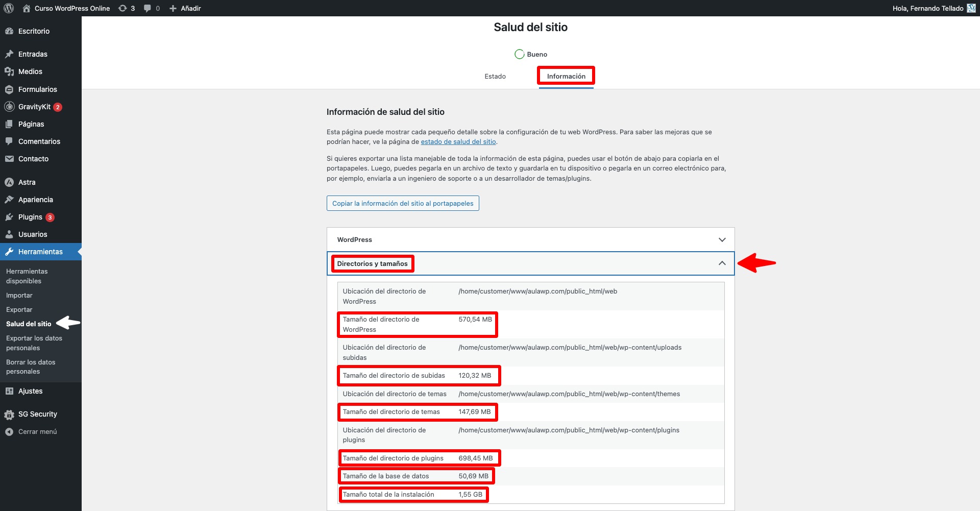Viewport: 980px width, 511px height.
Task: Click the Curso WordPress Online site name
Action: coord(72,8)
